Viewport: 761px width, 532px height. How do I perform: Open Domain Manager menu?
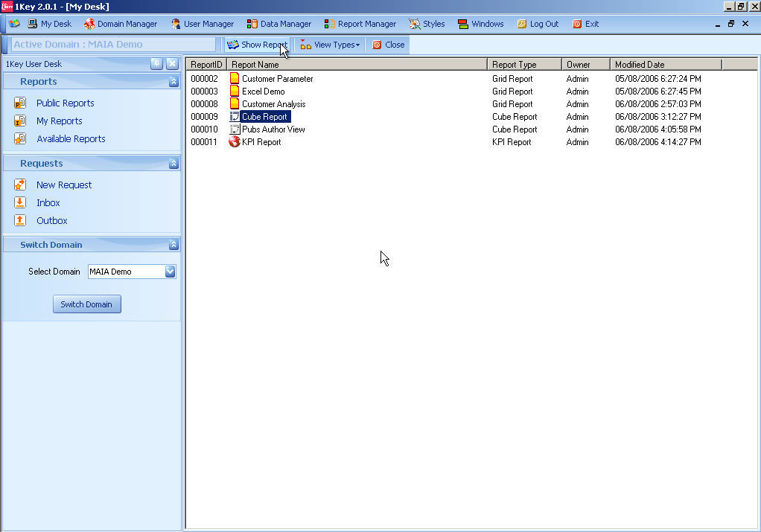click(x=121, y=24)
